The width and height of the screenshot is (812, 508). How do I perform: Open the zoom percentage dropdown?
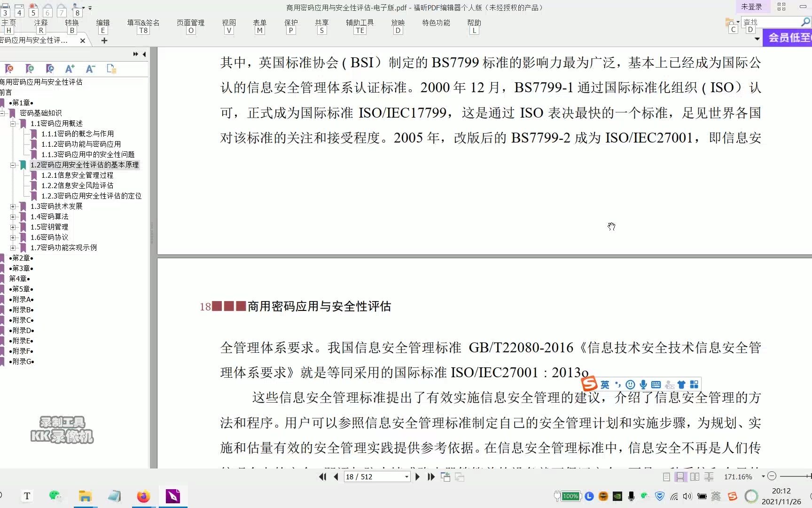[x=763, y=476]
